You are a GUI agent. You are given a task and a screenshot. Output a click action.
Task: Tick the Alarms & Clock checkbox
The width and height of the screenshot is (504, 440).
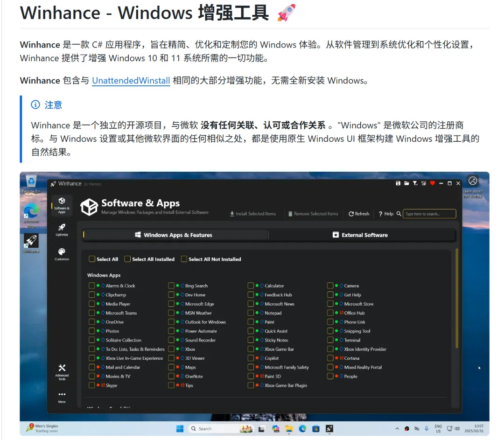(x=91, y=286)
